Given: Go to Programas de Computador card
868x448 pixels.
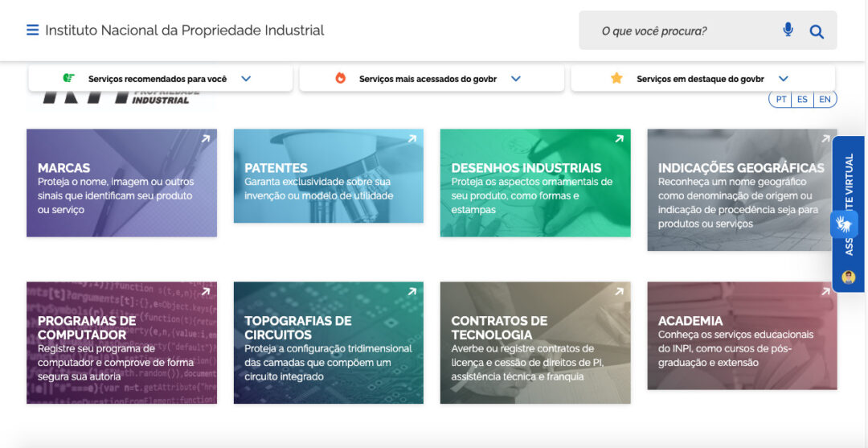Looking at the screenshot, I should point(121,343).
